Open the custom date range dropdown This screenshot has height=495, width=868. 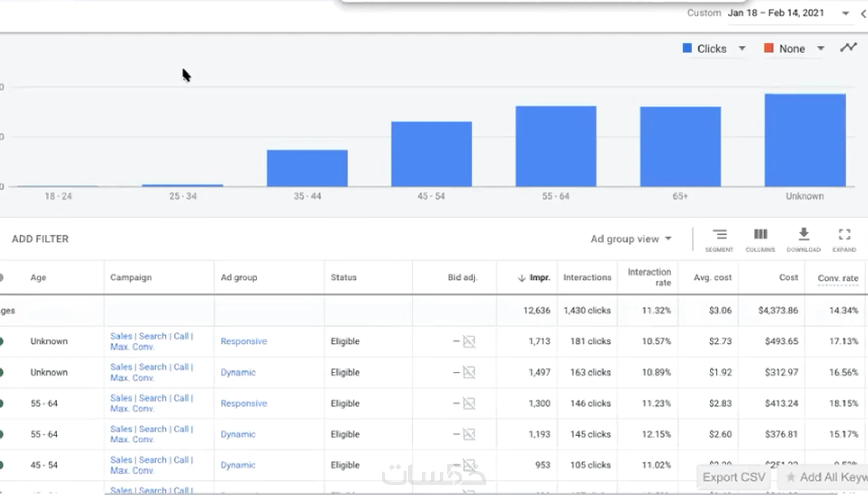click(845, 13)
